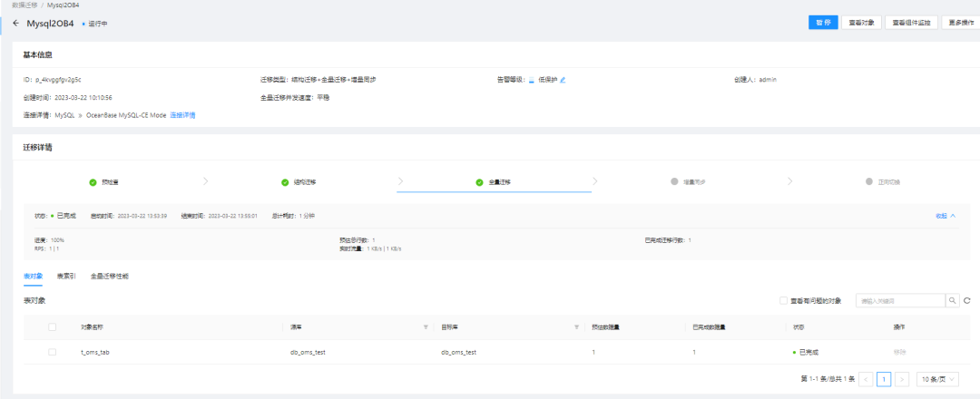Image resolution: width=980 pixels, height=399 pixels.
Task: Click the 已完成数据量 column header
Action: (x=709, y=326)
